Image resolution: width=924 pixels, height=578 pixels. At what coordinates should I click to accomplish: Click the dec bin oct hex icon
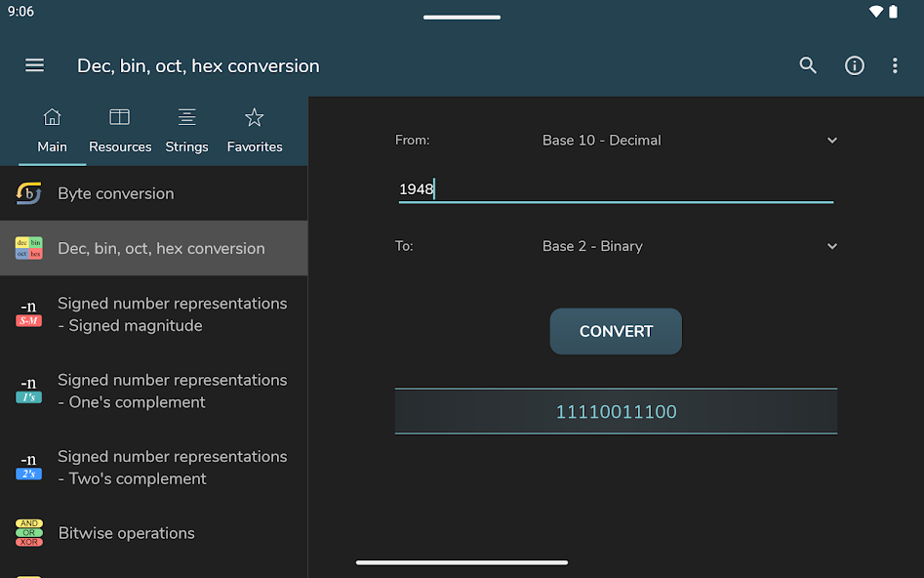point(29,248)
